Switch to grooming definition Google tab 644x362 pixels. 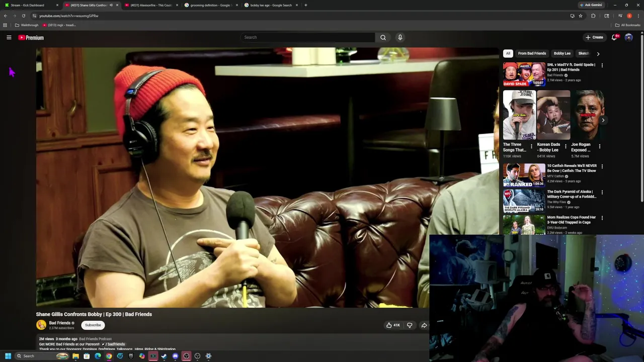pyautogui.click(x=210, y=5)
